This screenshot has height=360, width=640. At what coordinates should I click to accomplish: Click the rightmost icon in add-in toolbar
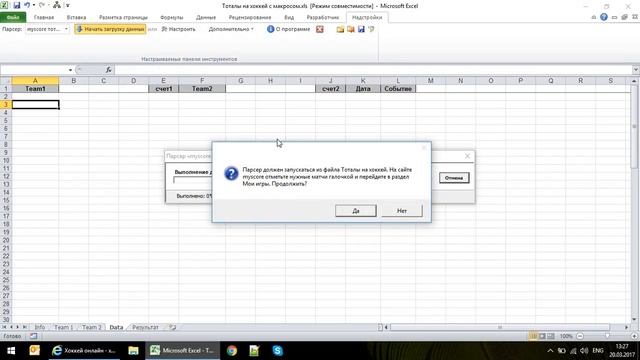(371, 29)
